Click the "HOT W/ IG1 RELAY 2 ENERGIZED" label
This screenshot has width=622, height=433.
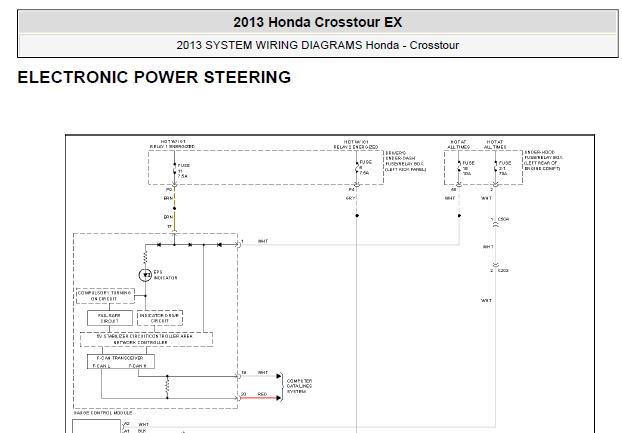coord(356,144)
